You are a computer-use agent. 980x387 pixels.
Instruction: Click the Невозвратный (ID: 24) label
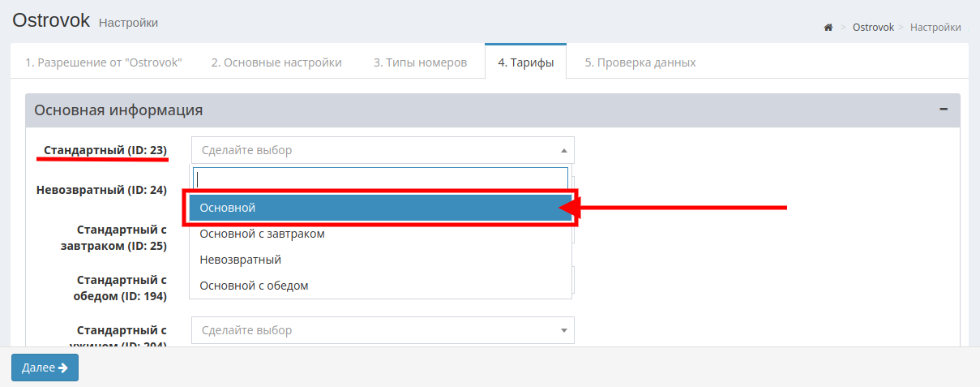(x=101, y=191)
